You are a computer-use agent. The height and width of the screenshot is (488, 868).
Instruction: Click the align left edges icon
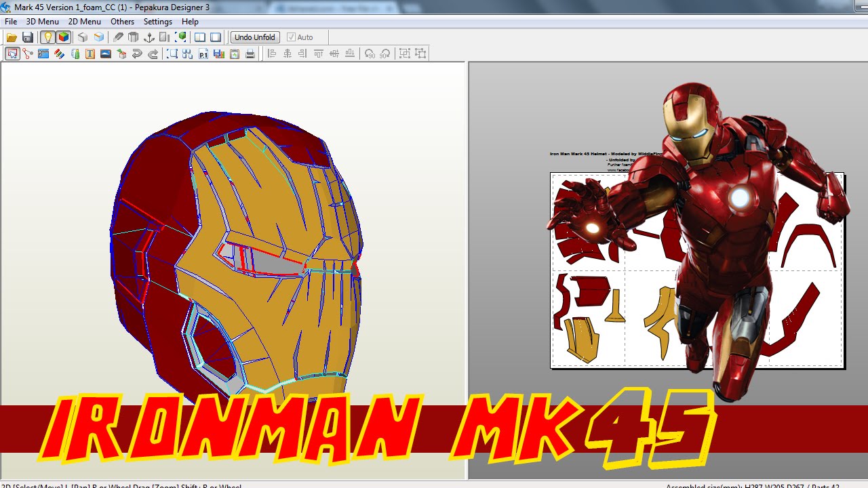click(x=272, y=54)
